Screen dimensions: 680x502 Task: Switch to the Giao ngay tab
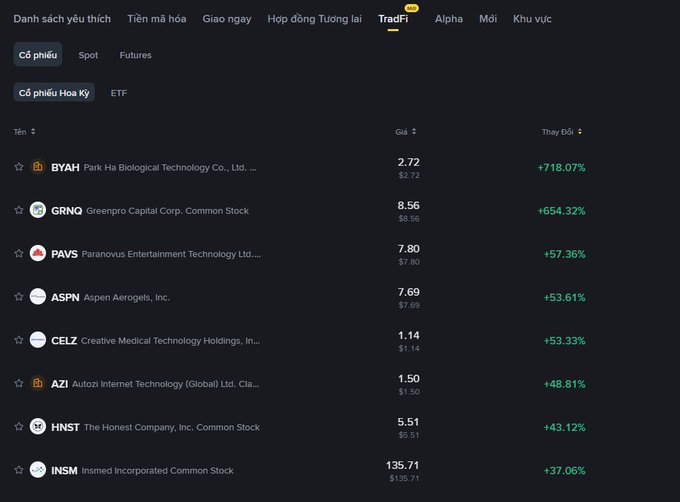(227, 19)
